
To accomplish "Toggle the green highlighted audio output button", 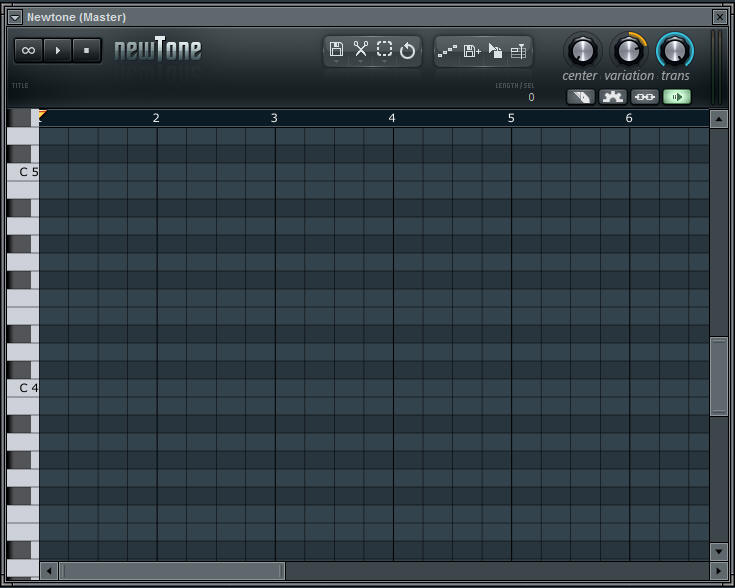I will click(x=677, y=97).
